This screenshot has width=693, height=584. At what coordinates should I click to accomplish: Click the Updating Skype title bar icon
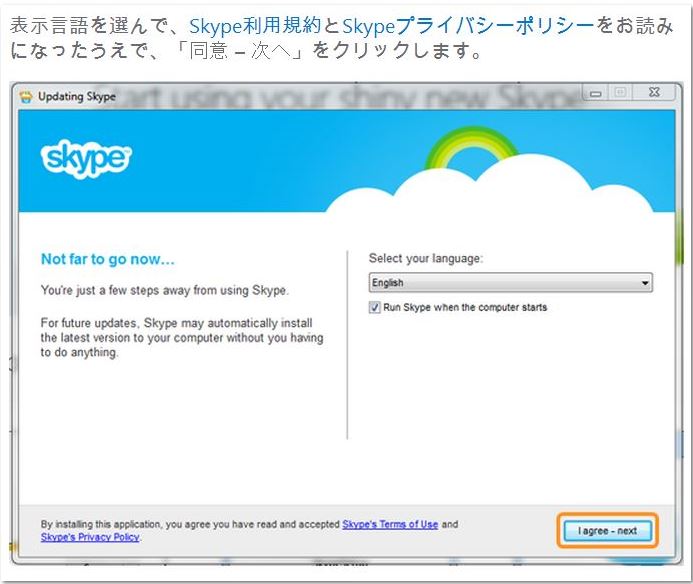[x=26, y=96]
